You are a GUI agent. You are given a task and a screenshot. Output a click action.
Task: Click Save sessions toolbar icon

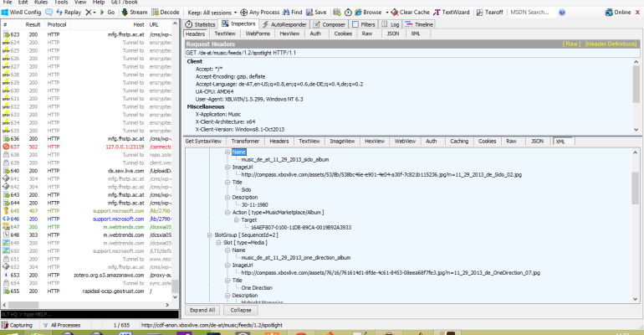[316, 13]
